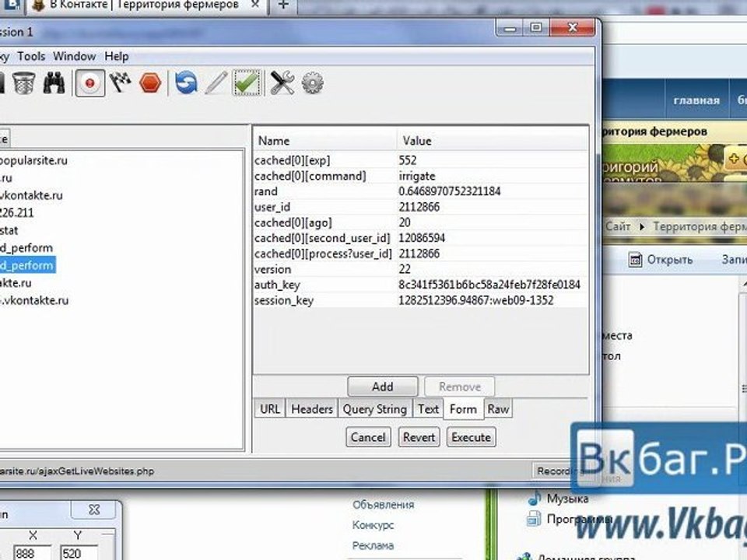Image resolution: width=747 pixels, height=560 pixels.
Task: Click the Name column header
Action: point(325,141)
